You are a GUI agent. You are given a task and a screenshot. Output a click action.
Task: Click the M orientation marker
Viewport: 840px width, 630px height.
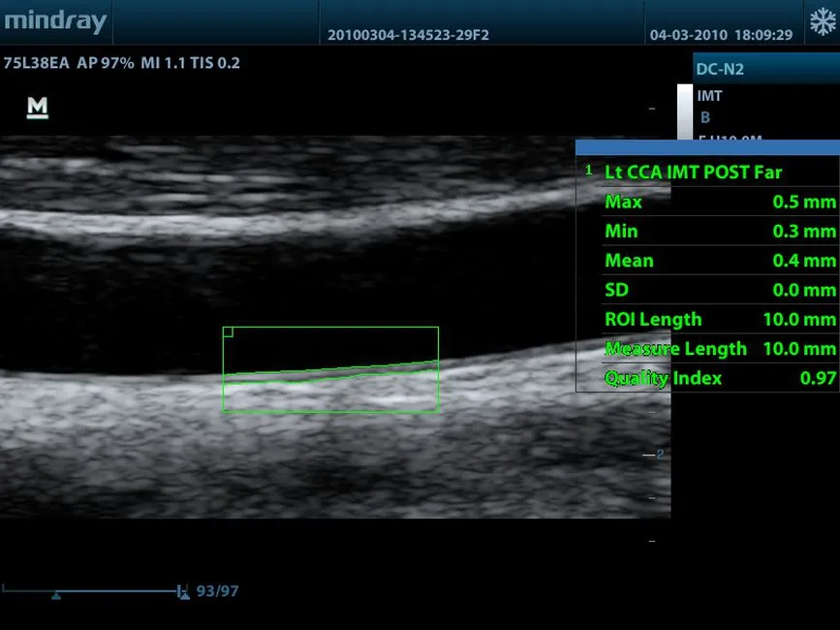pyautogui.click(x=38, y=108)
